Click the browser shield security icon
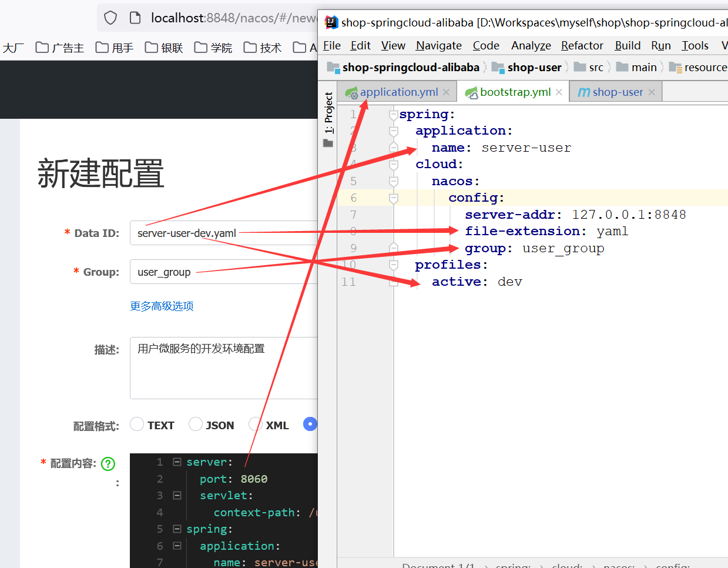The width and height of the screenshot is (728, 568). tap(110, 18)
